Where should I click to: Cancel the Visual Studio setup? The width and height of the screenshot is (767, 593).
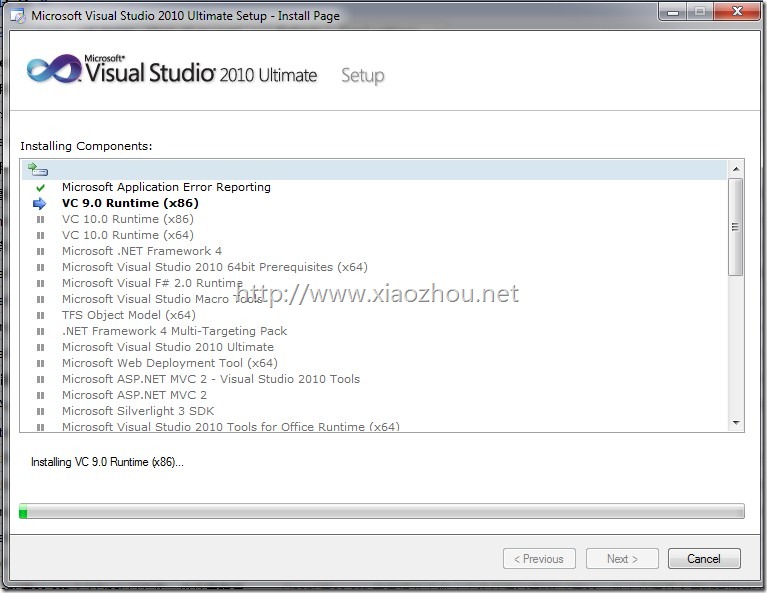[704, 559]
